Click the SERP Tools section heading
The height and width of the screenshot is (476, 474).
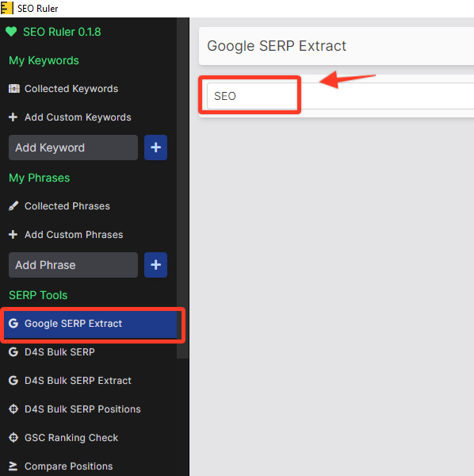click(x=38, y=295)
